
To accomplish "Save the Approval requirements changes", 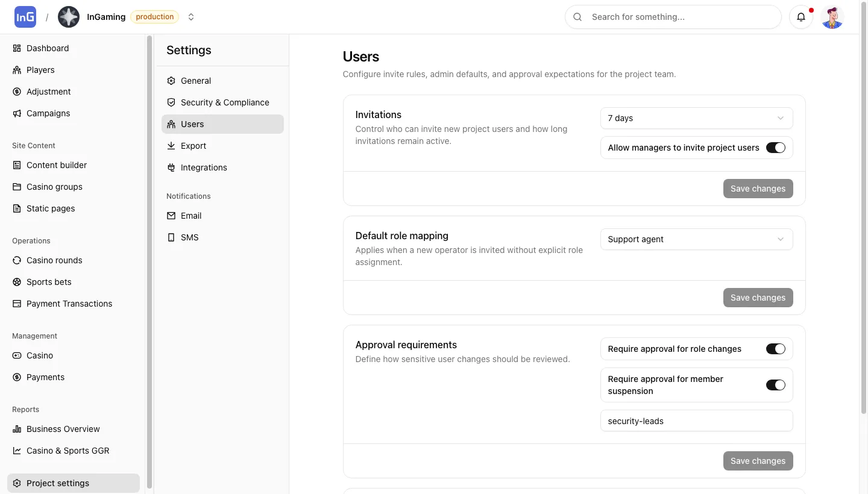I will 758,461.
